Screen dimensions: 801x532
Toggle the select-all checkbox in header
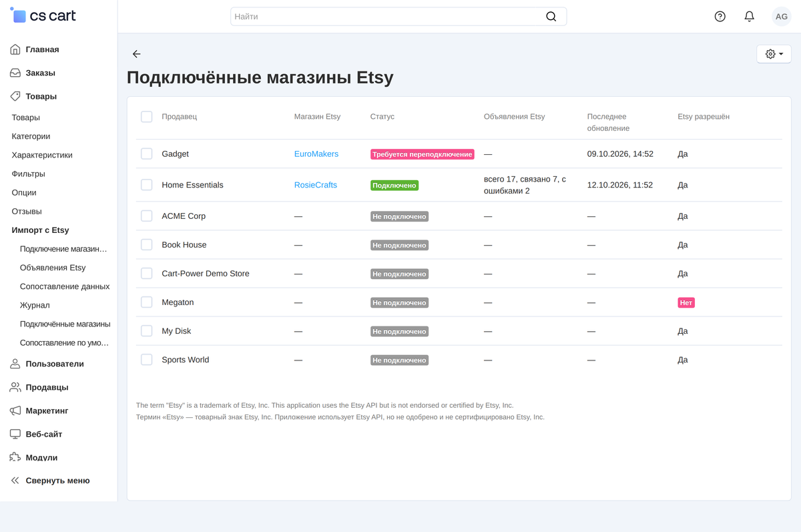point(147,117)
